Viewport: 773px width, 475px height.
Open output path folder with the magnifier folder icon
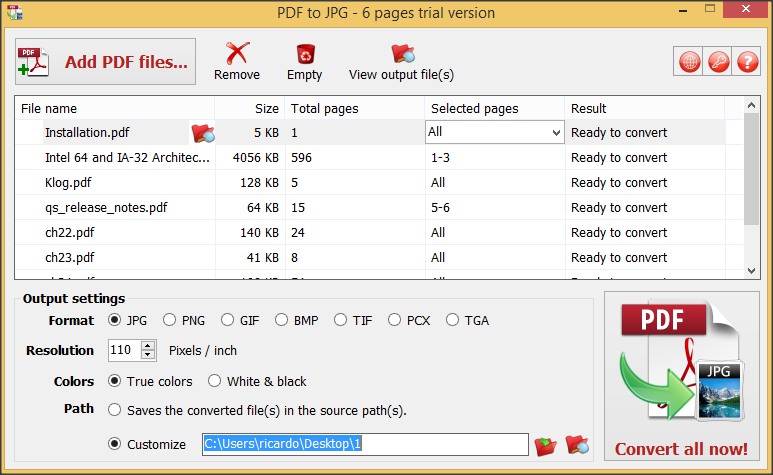(577, 444)
